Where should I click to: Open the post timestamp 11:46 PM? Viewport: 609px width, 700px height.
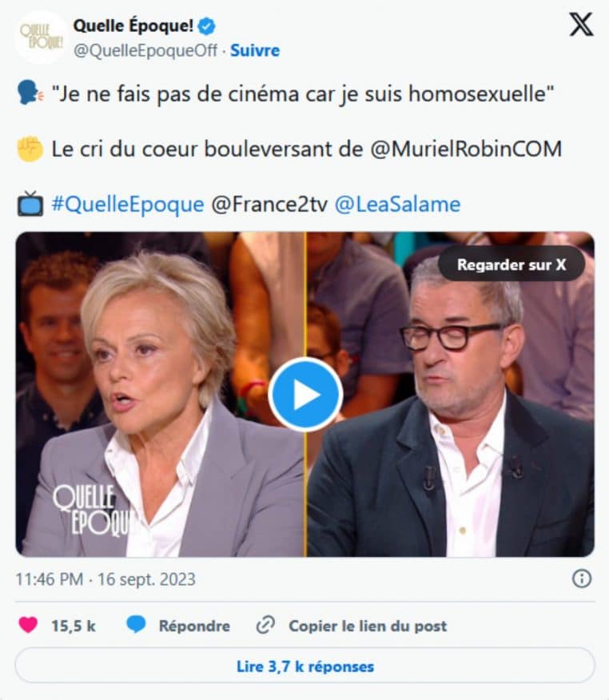point(105,579)
